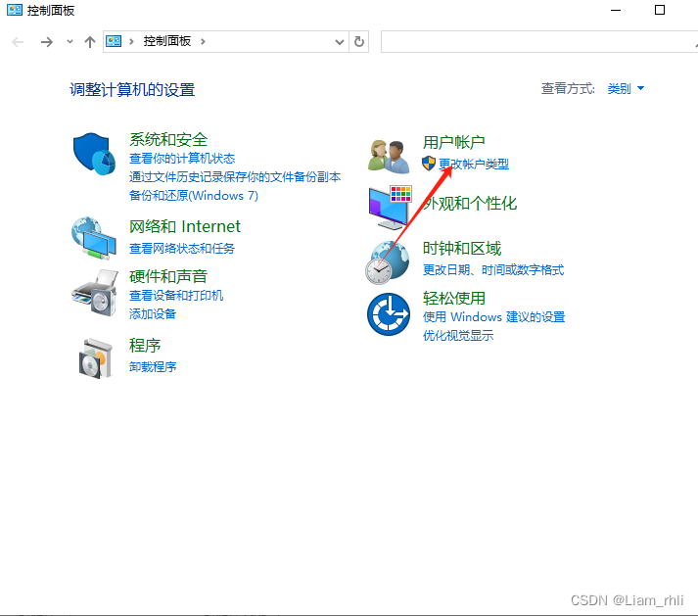Click in the Control Panel search box
The width and height of the screenshot is (698, 616).
(x=539, y=42)
